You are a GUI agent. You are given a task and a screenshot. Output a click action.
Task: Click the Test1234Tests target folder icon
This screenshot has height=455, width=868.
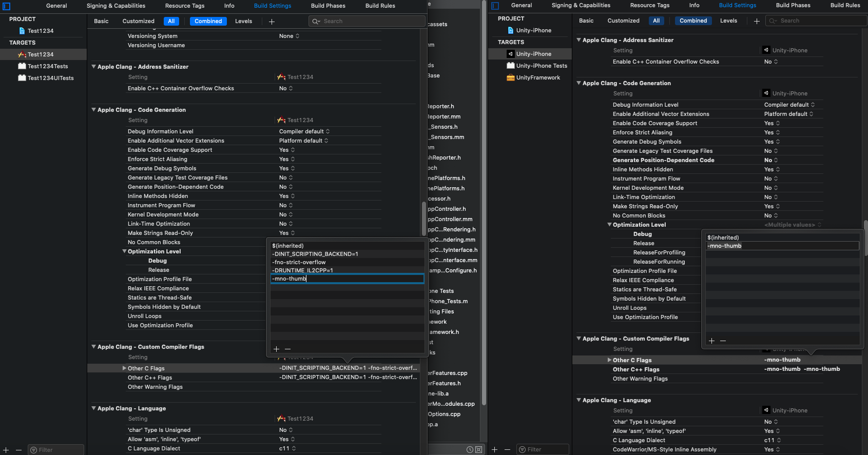point(22,66)
